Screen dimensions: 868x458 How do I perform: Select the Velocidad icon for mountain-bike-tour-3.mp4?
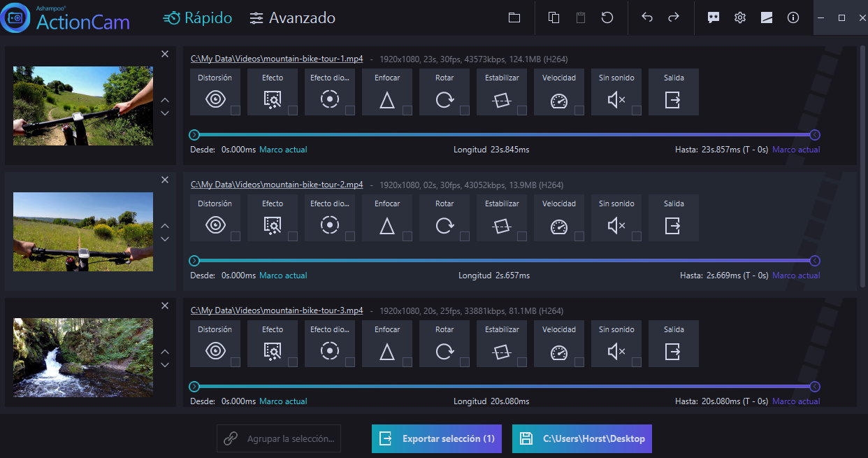click(x=559, y=352)
